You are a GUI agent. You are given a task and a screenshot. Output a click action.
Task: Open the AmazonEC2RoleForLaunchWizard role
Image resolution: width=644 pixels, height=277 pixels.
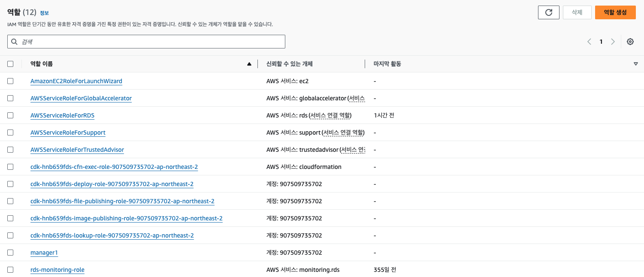coord(76,81)
